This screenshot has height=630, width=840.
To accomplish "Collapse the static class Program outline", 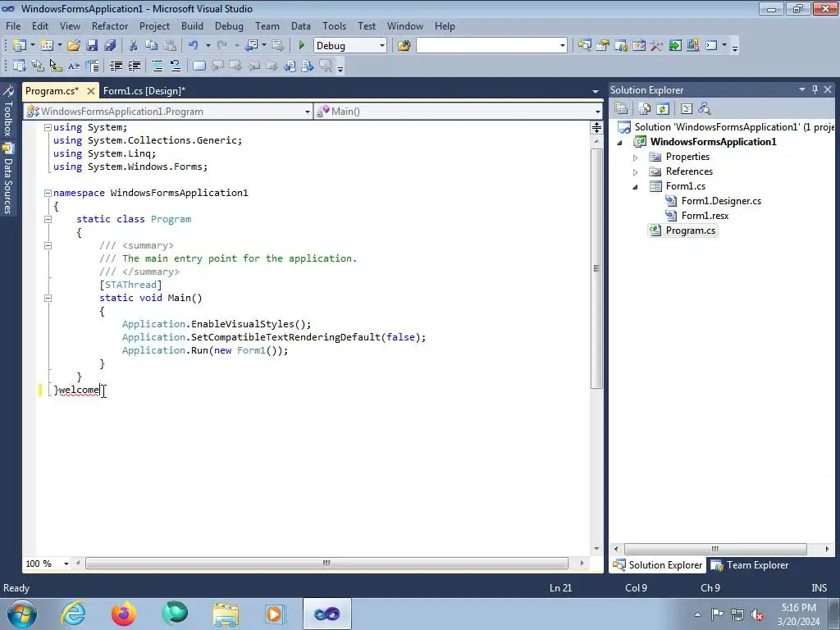I will pos(48,219).
